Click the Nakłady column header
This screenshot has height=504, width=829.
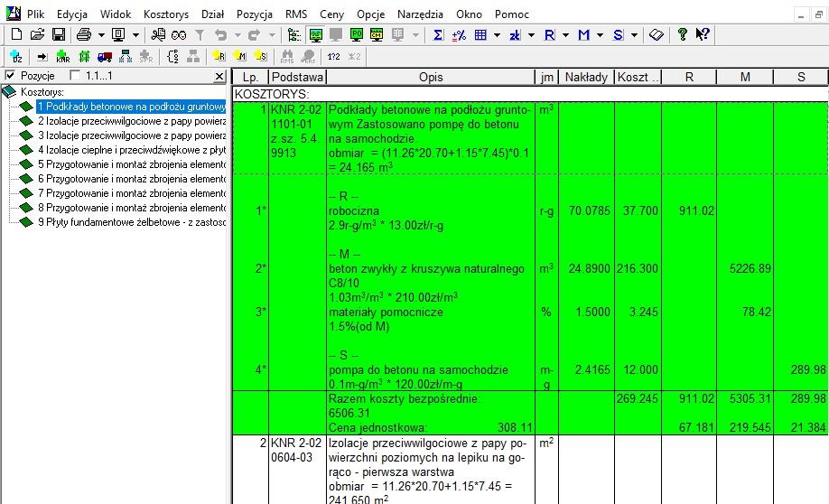(586, 78)
